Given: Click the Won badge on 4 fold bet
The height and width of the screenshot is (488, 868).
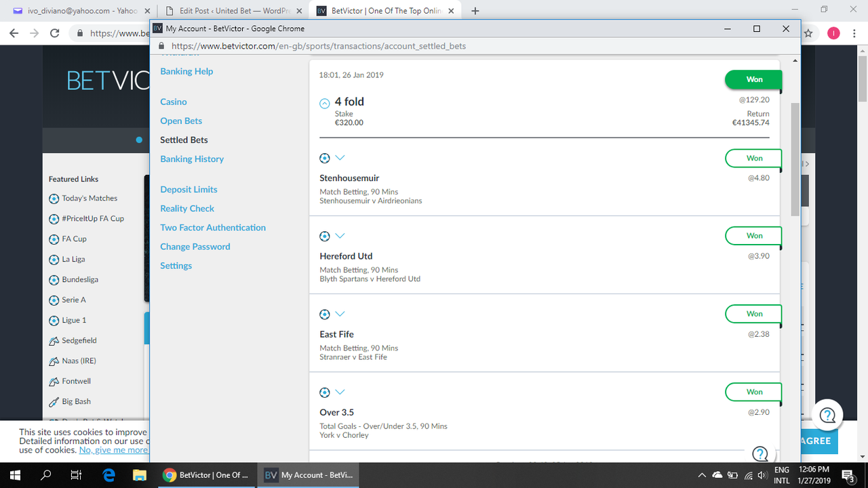Looking at the screenshot, I should (x=753, y=79).
